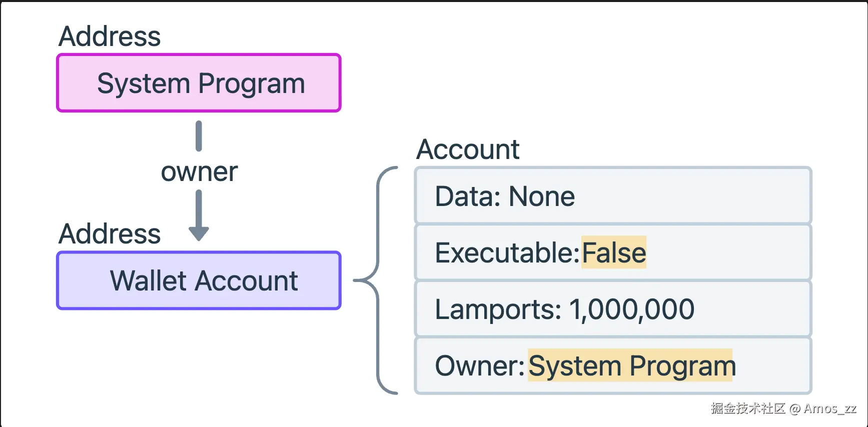868x427 pixels.
Task: Click the short line segment below System Program
Action: (199, 136)
